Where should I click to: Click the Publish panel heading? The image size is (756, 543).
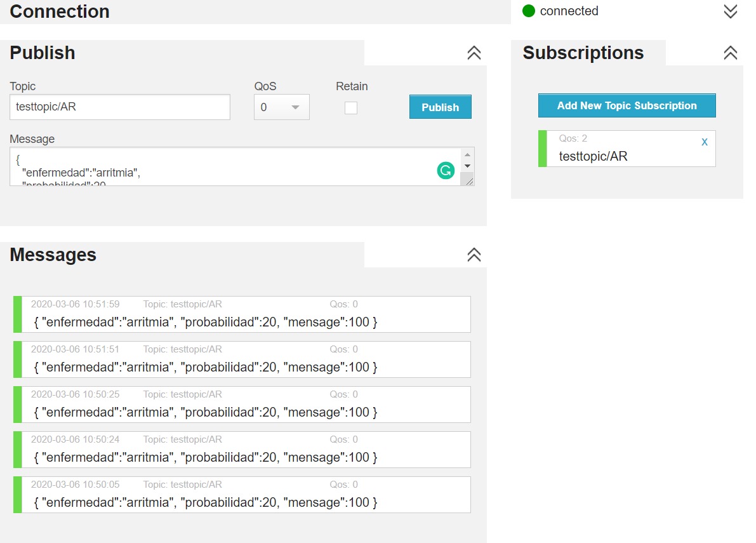tap(43, 53)
